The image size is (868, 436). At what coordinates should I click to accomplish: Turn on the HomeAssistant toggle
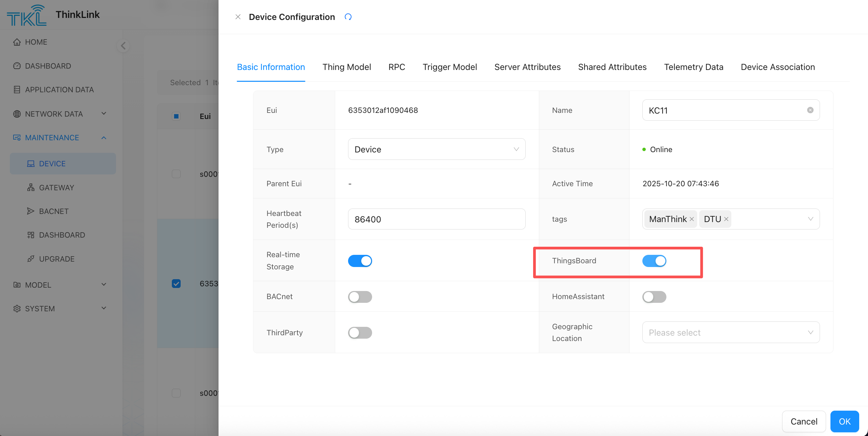click(x=654, y=297)
